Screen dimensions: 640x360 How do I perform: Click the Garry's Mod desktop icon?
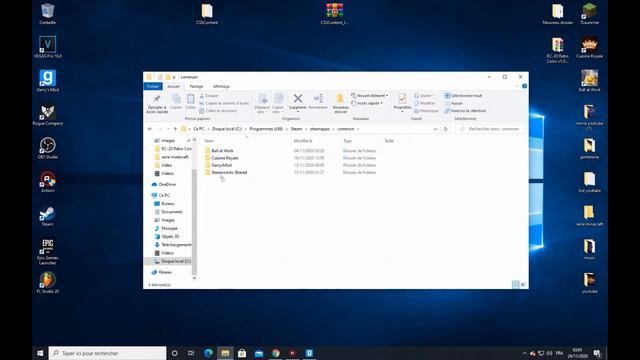[48, 81]
